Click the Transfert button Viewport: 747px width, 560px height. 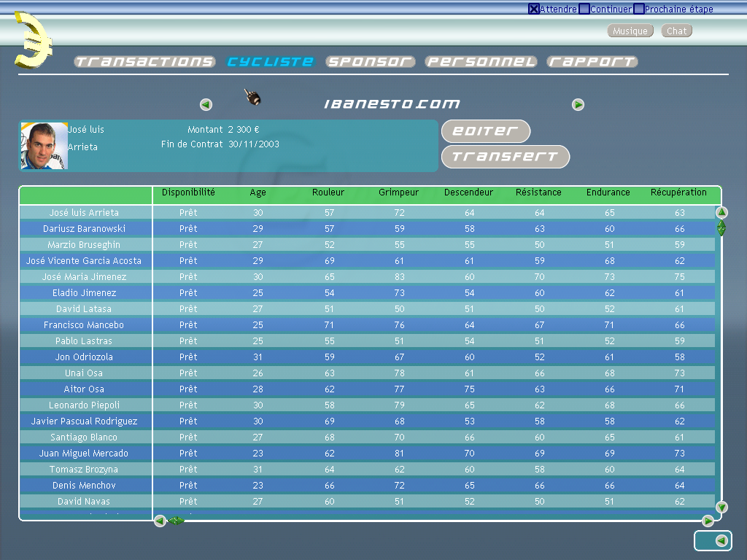point(506,157)
